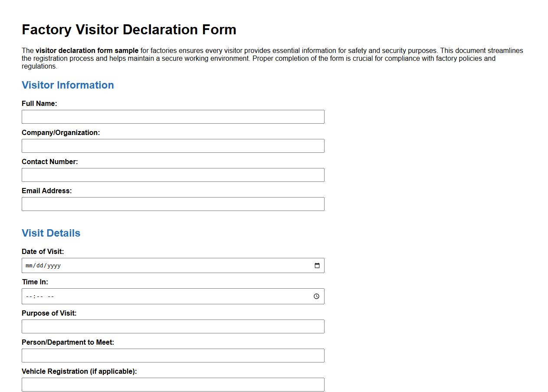Click the Visitor Information section heading
The image size is (548, 392).
coord(68,85)
